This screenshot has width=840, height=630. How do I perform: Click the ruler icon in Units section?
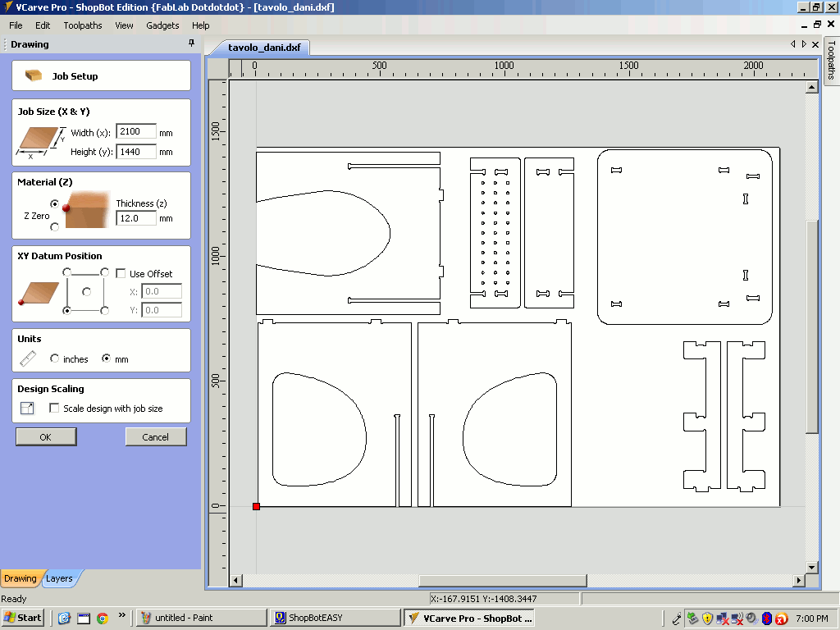click(x=29, y=358)
